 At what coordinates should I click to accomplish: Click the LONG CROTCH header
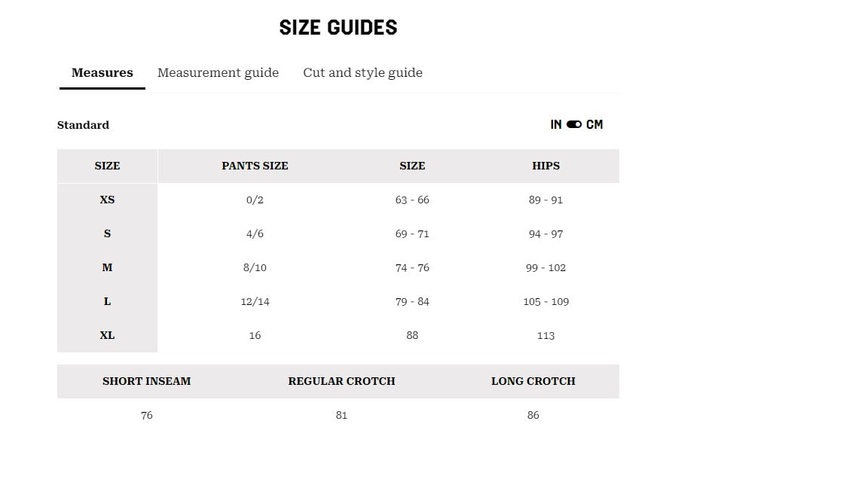tap(533, 381)
